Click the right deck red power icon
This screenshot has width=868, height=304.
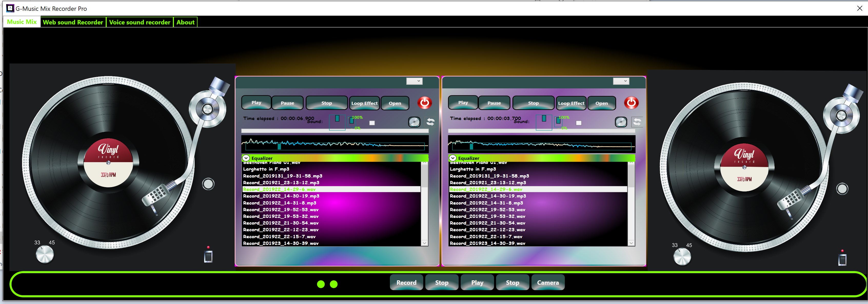pyautogui.click(x=631, y=103)
